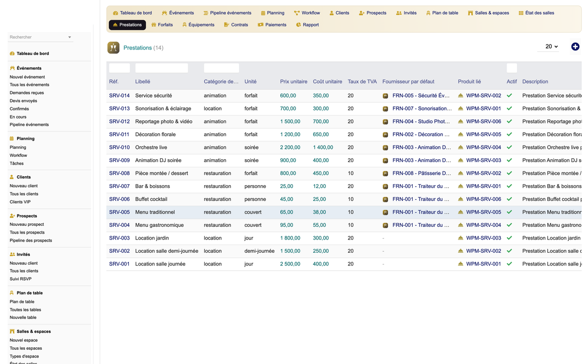Click État des salles grid icon

(521, 13)
